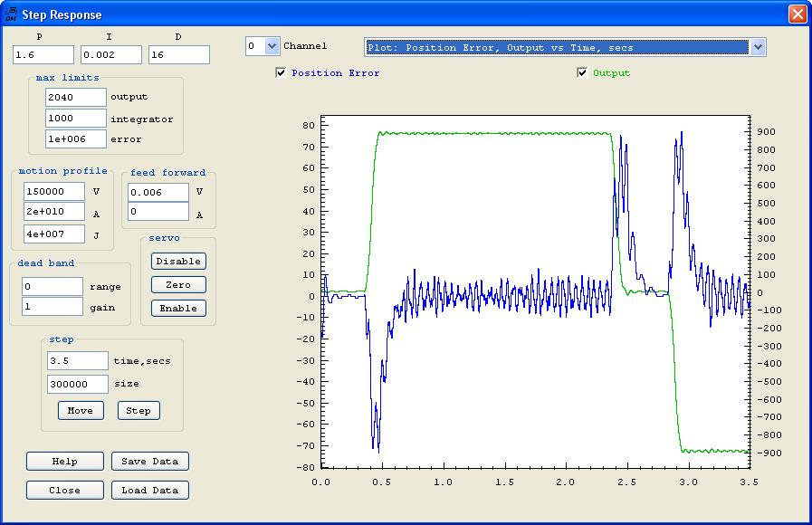812x525 pixels.
Task: Focus the D gain input field
Action: (x=178, y=55)
